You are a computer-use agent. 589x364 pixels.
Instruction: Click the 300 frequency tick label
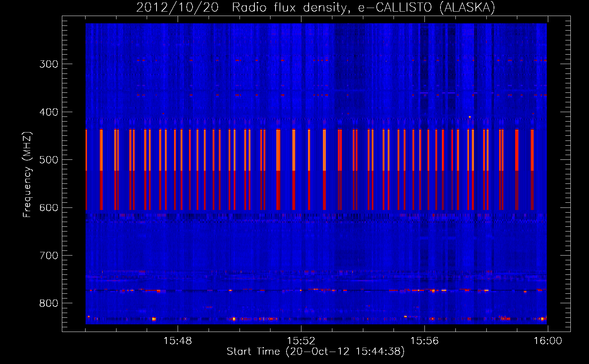tap(49, 64)
